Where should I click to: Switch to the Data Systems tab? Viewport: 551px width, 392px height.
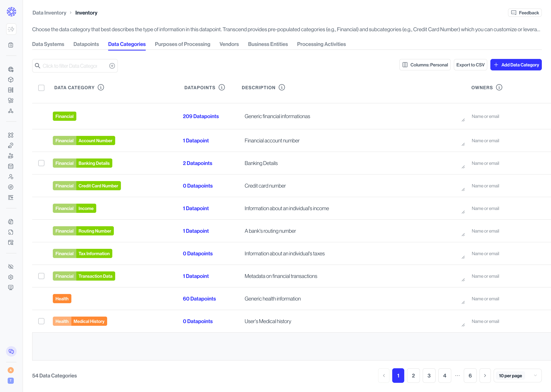tap(48, 44)
